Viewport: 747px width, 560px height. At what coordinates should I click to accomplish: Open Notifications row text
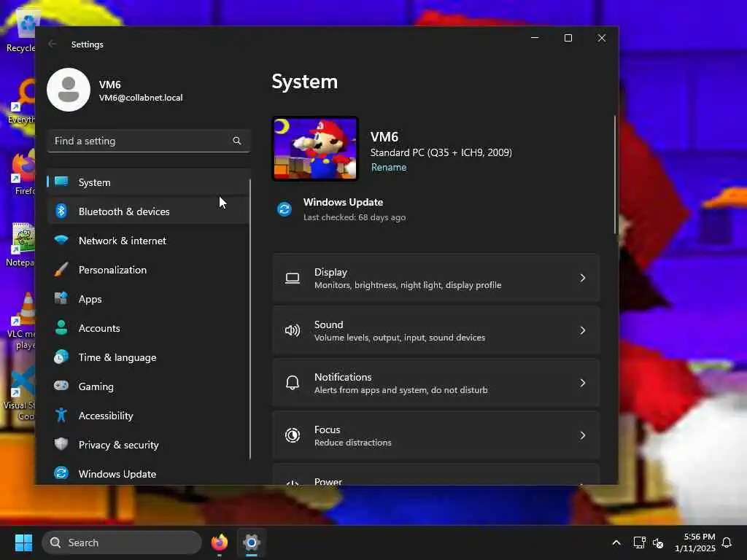click(x=401, y=383)
